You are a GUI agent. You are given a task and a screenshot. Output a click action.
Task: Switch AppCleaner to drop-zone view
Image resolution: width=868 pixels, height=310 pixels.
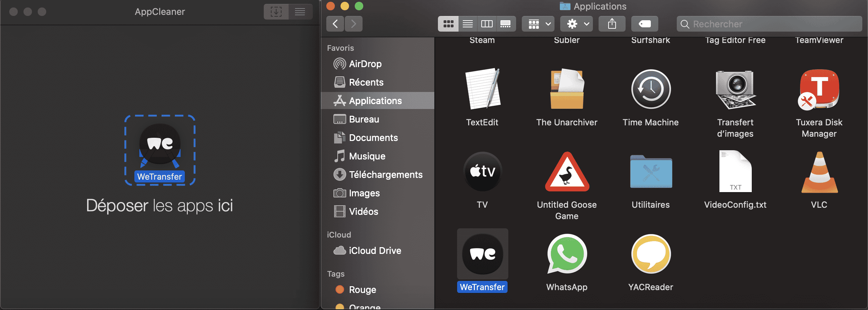[276, 12]
